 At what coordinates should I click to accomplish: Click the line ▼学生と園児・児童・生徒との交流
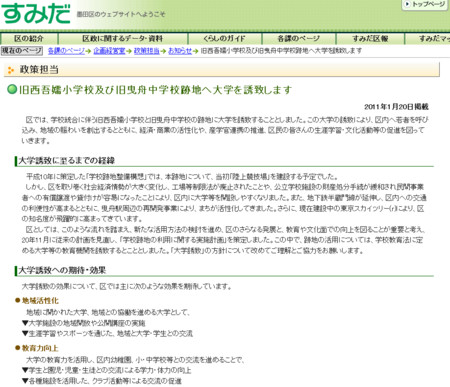click(x=107, y=370)
